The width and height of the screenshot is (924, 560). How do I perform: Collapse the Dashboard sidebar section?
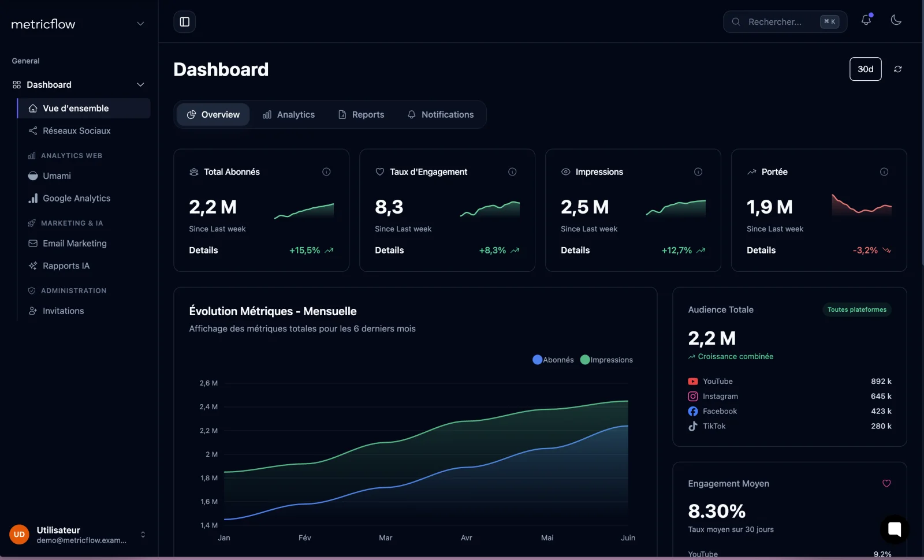pyautogui.click(x=140, y=85)
